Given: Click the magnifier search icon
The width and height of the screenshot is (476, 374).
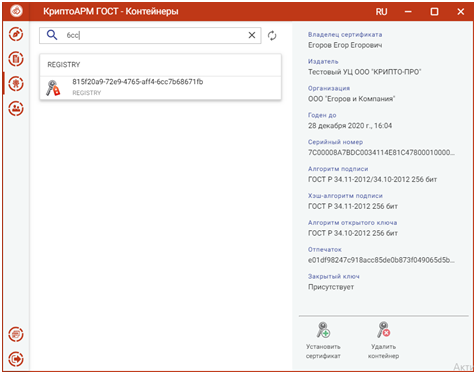Looking at the screenshot, I should coord(52,35).
